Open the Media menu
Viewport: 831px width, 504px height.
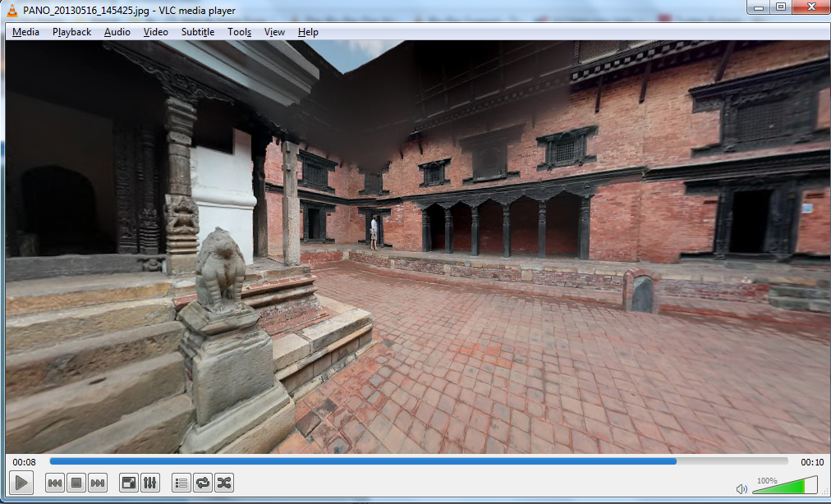coord(25,32)
